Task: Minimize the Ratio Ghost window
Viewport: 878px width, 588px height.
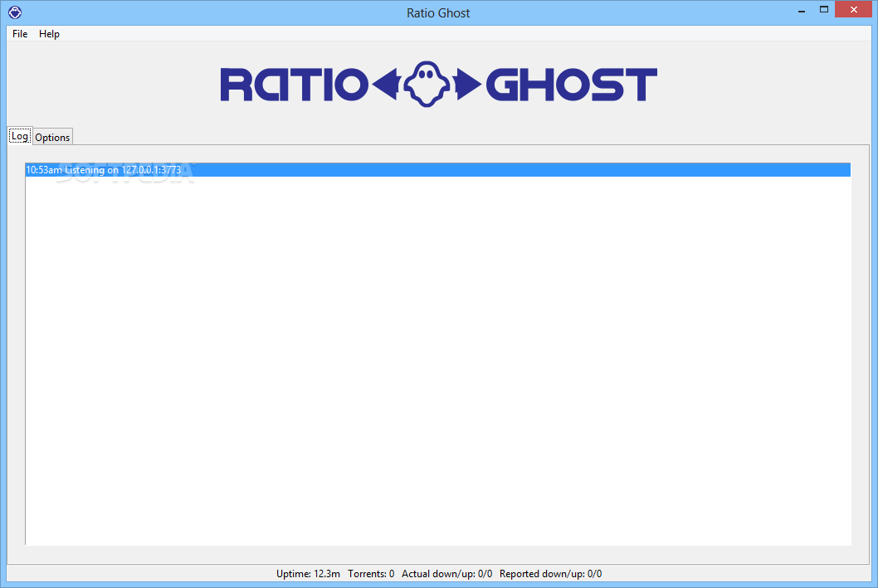Action: pos(802,10)
